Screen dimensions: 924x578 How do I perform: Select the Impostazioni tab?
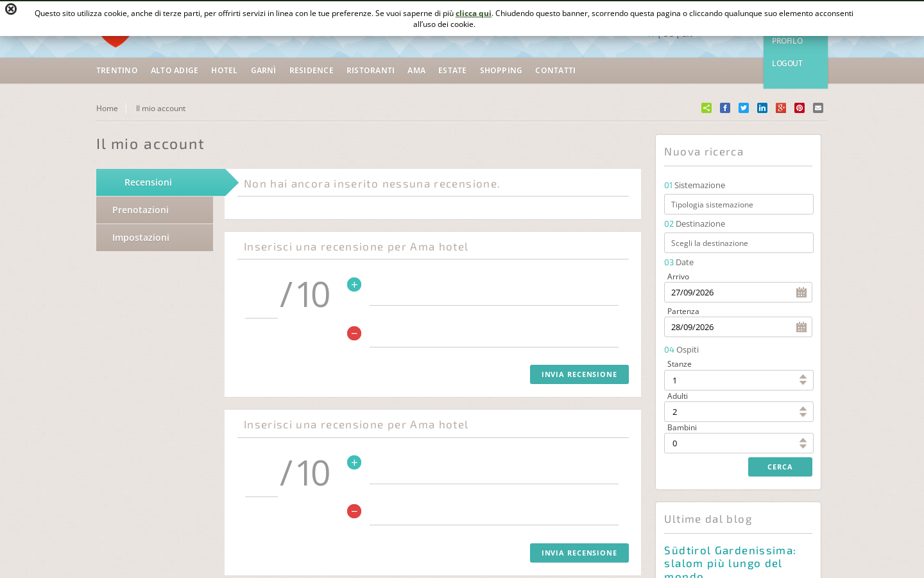point(155,238)
